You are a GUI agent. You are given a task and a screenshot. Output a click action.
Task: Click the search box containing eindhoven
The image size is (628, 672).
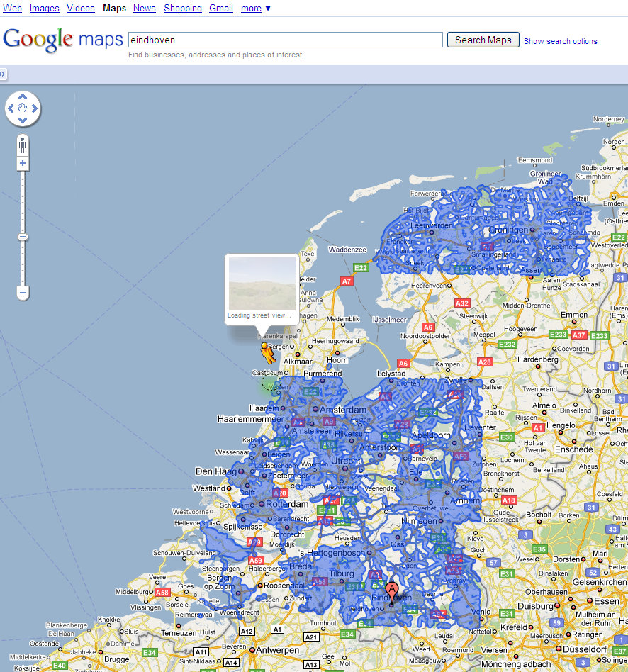(286, 40)
